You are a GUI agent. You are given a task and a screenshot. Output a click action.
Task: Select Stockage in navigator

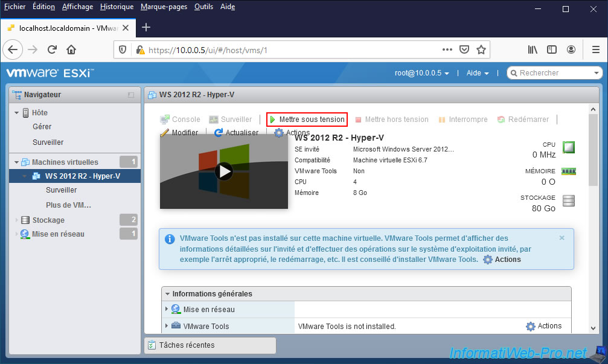[48, 220]
